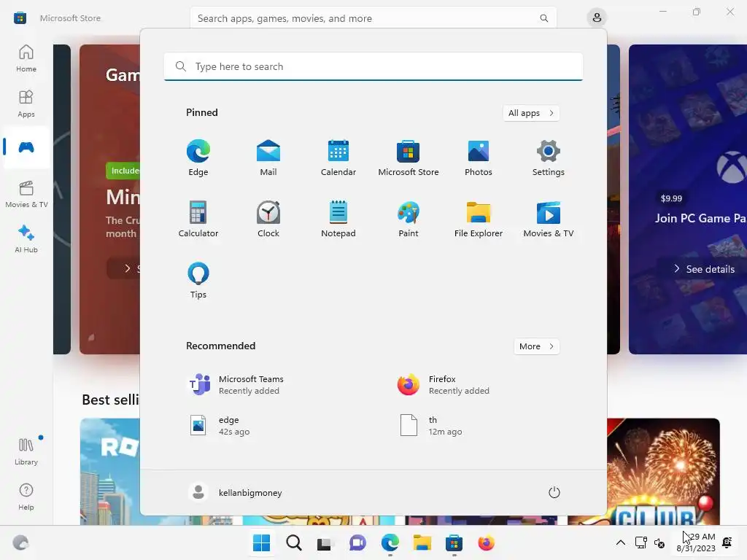Expand All apps list

[531, 113]
